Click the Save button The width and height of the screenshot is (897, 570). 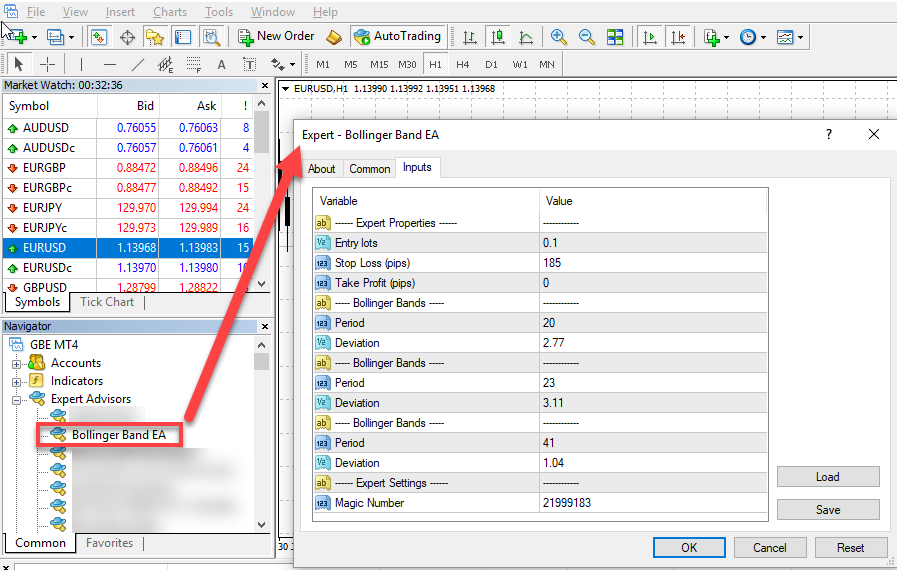827,509
